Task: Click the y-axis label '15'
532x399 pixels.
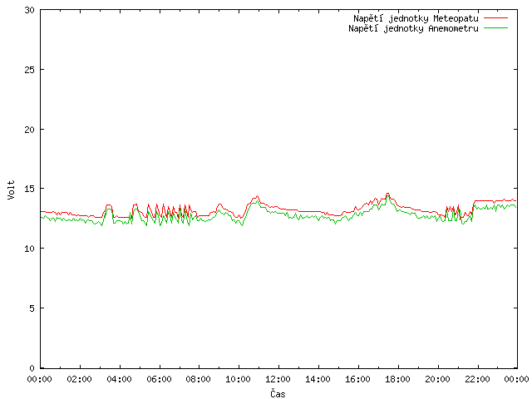Action: (x=30, y=189)
